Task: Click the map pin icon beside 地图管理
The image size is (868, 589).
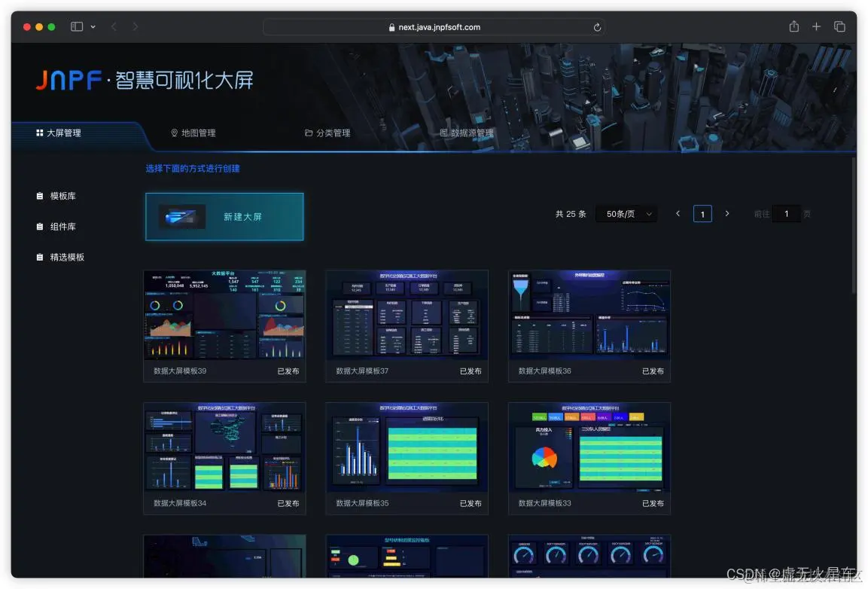Action: coord(175,133)
